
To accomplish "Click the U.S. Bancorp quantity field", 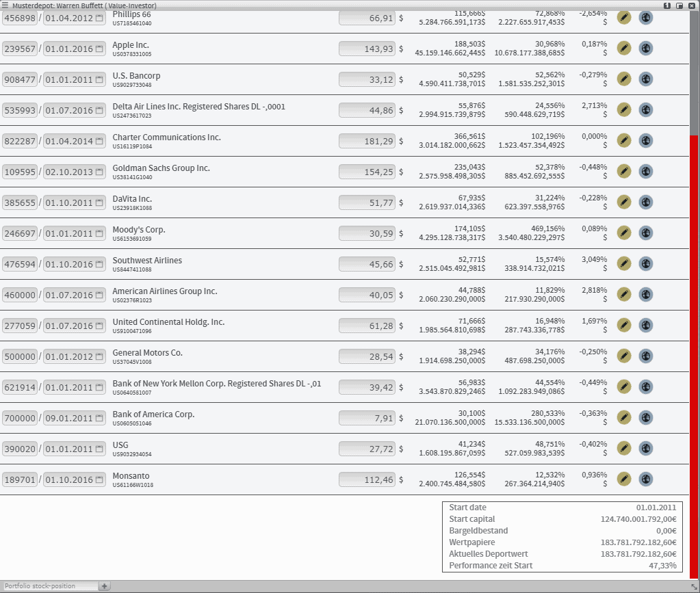I will tap(20, 80).
